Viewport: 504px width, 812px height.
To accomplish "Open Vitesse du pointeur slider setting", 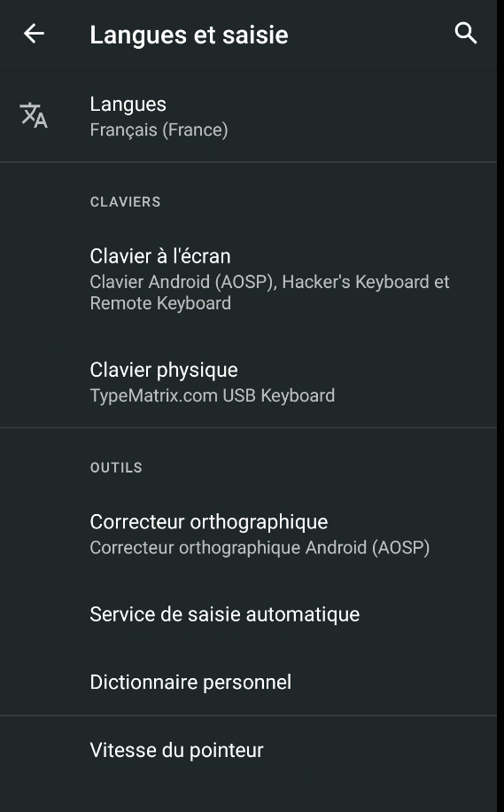I will click(248, 750).
